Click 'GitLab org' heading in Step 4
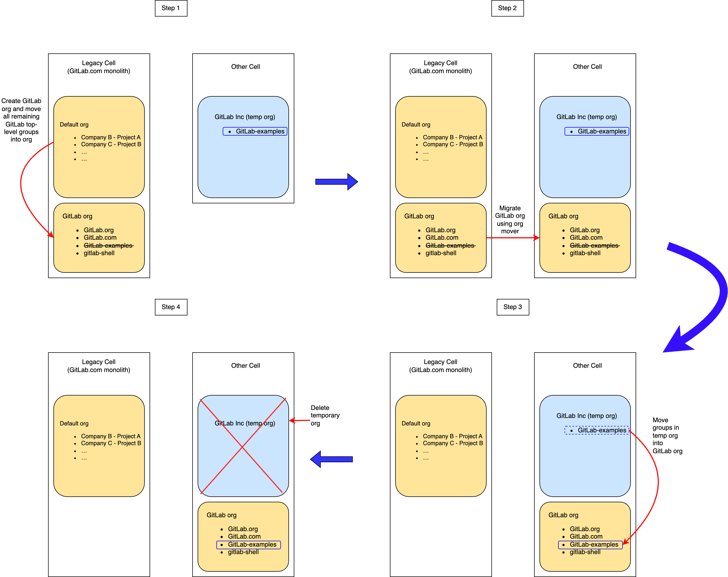Screen dimensions: 728x577 click(x=221, y=515)
